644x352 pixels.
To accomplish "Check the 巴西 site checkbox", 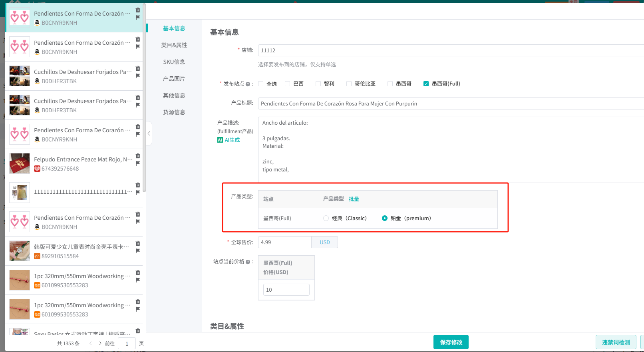I will (287, 84).
